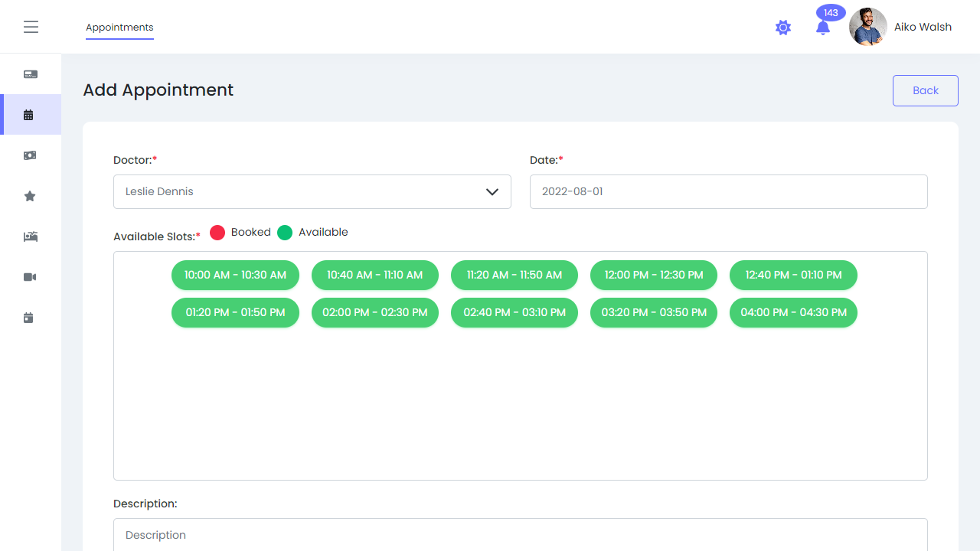980x551 pixels.
Task: Click into the Description text field
Action: pyautogui.click(x=520, y=535)
